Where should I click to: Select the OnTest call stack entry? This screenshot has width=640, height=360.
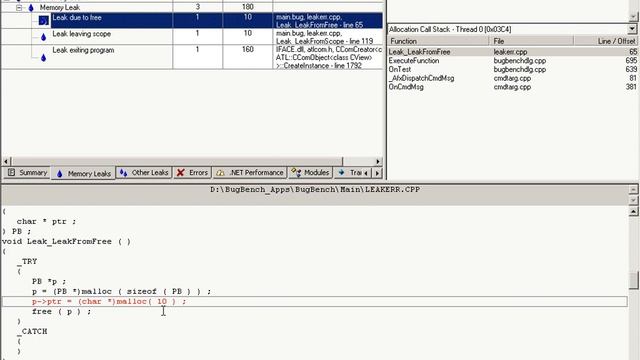point(513,69)
